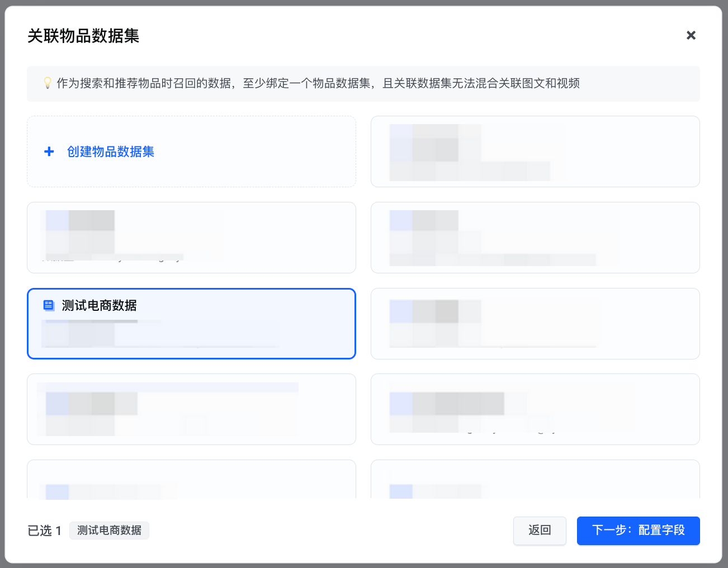Click the plus icon for creating dataset
Screen dimensions: 728x568
(x=49, y=152)
